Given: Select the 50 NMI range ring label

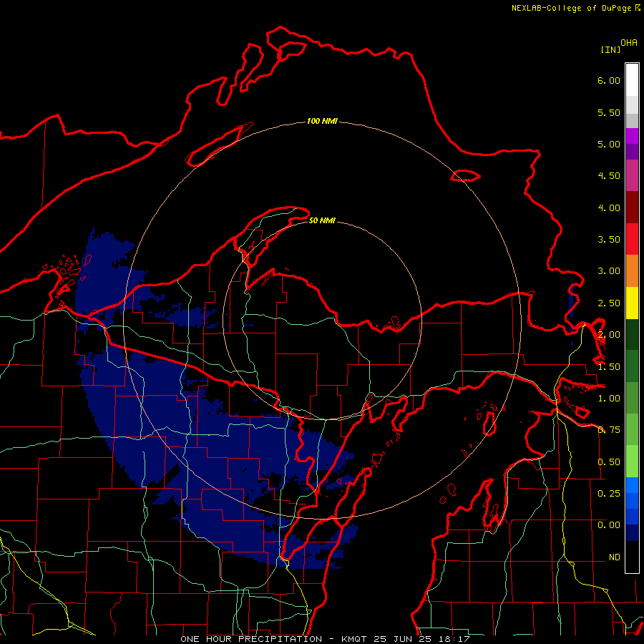Looking at the screenshot, I should point(322,220).
